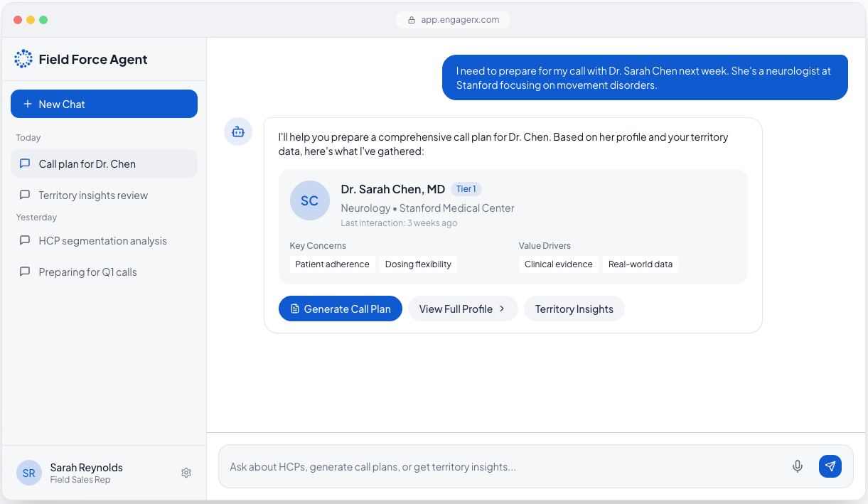Expand View Full Profile chevron button
Screen dimensions: 868x504
pos(463,309)
